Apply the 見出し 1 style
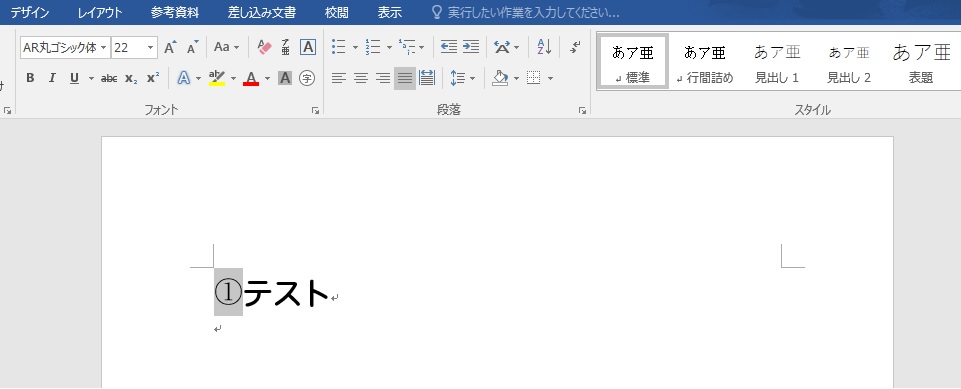Image resolution: width=961 pixels, height=389 pixels. pyautogui.click(x=777, y=61)
